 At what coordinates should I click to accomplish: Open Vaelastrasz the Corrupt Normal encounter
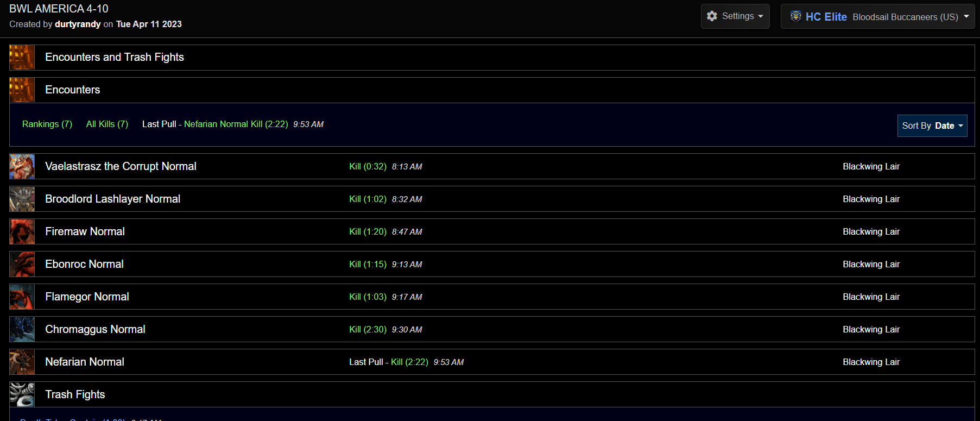click(x=121, y=166)
